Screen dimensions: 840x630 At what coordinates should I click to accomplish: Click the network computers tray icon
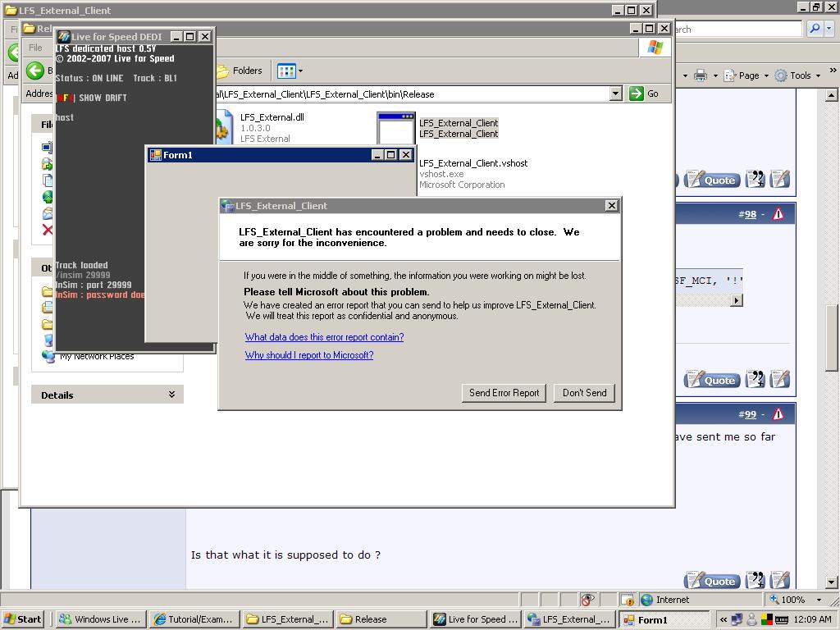coord(737,620)
